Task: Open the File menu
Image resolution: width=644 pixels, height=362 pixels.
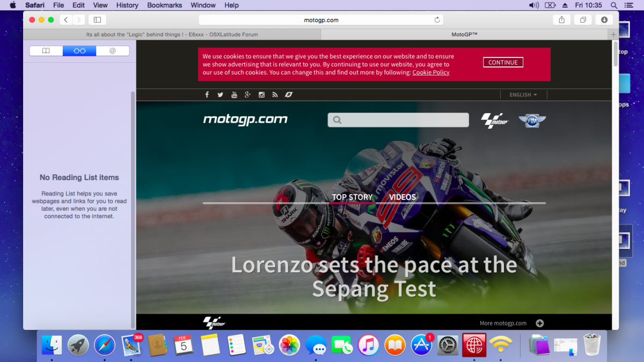Action: 58,5
